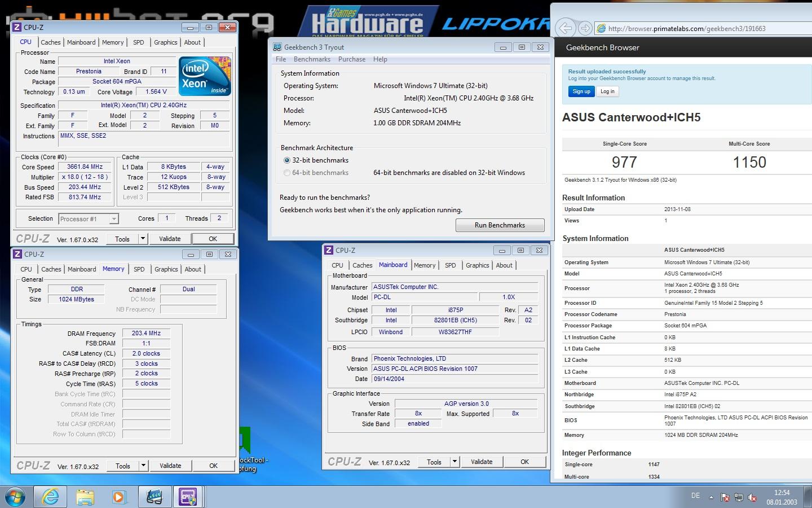Open the Purchase menu in Geekbench
This screenshot has height=508, width=812.
[352, 59]
